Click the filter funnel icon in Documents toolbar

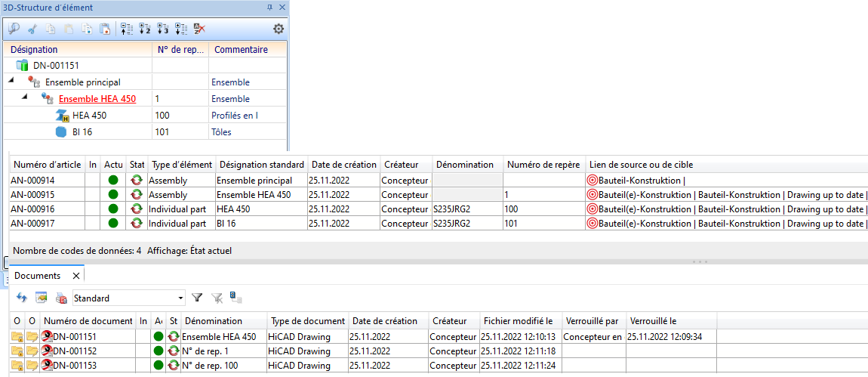point(197,298)
